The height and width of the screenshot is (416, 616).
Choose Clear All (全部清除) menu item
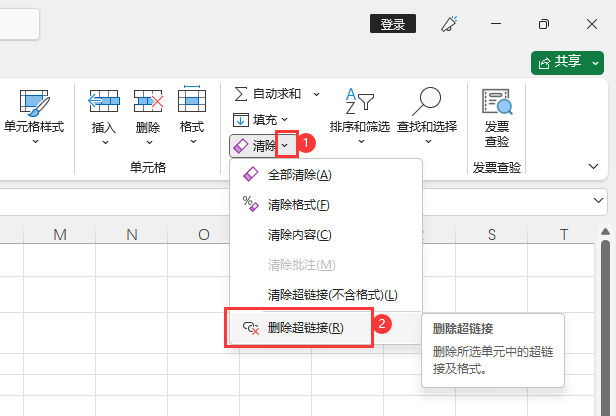[299, 175]
